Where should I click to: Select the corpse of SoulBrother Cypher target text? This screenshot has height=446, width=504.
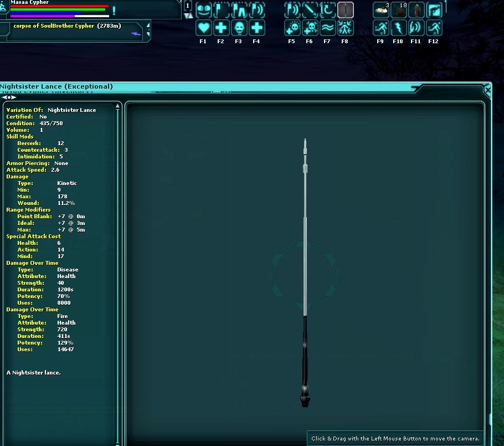54,26
